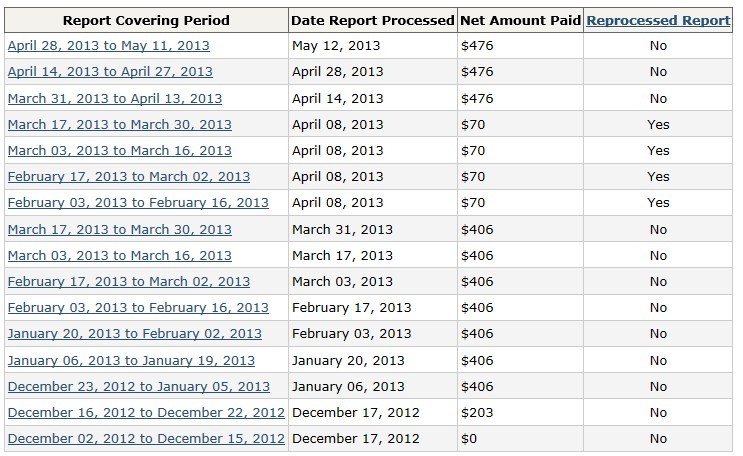Viewport: 743px width, 456px height.
Task: Open reprocessed February 17 to March 02 report
Action: click(128, 176)
